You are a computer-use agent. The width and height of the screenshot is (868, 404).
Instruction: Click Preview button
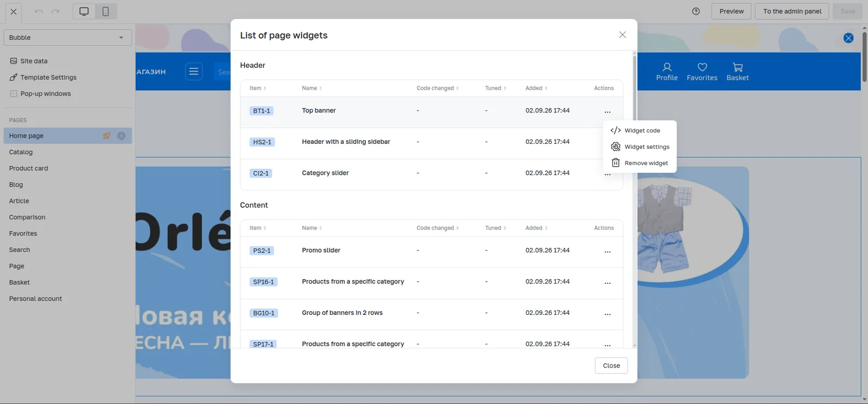point(731,11)
